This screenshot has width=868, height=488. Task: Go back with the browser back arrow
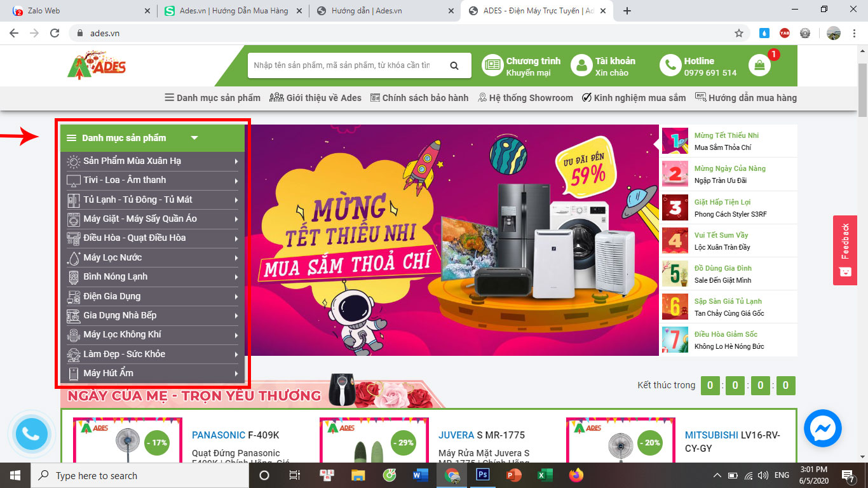(14, 33)
